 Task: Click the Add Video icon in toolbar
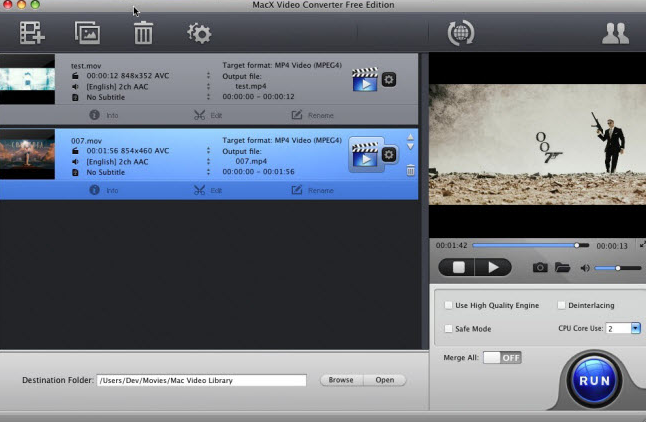pyautogui.click(x=32, y=33)
